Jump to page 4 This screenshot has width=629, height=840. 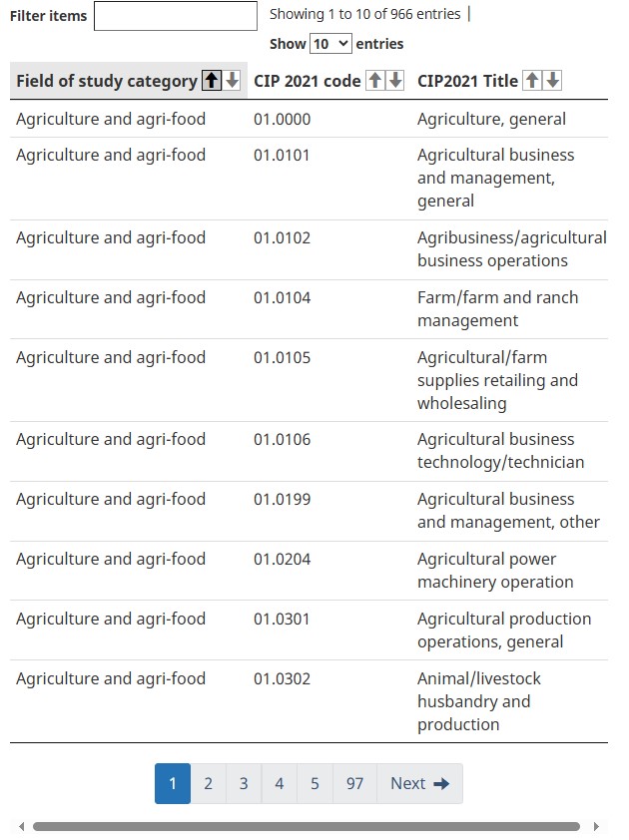tap(280, 784)
